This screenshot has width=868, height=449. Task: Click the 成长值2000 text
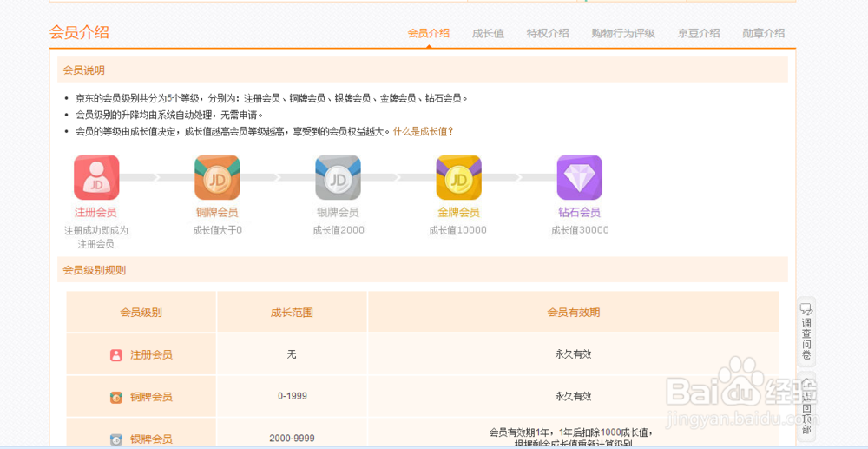pyautogui.click(x=339, y=230)
